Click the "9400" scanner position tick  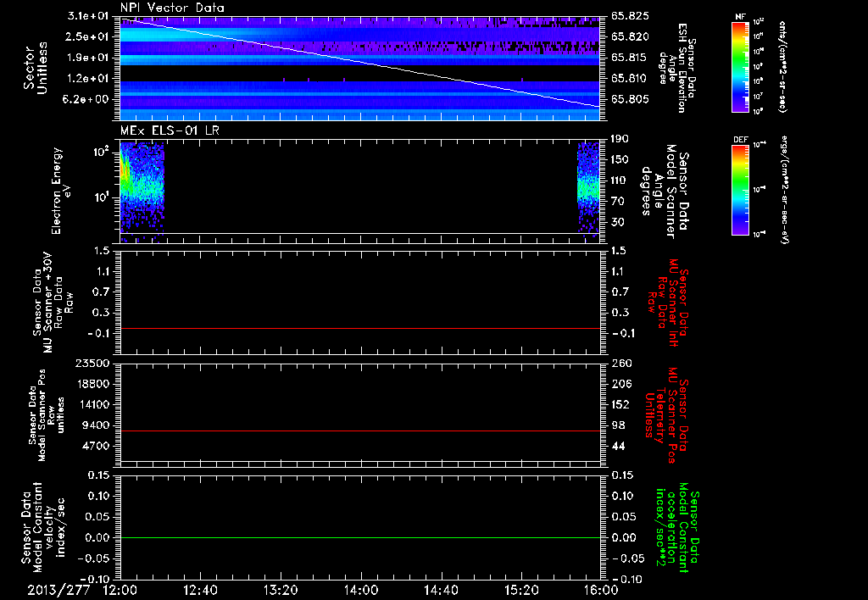click(x=96, y=425)
